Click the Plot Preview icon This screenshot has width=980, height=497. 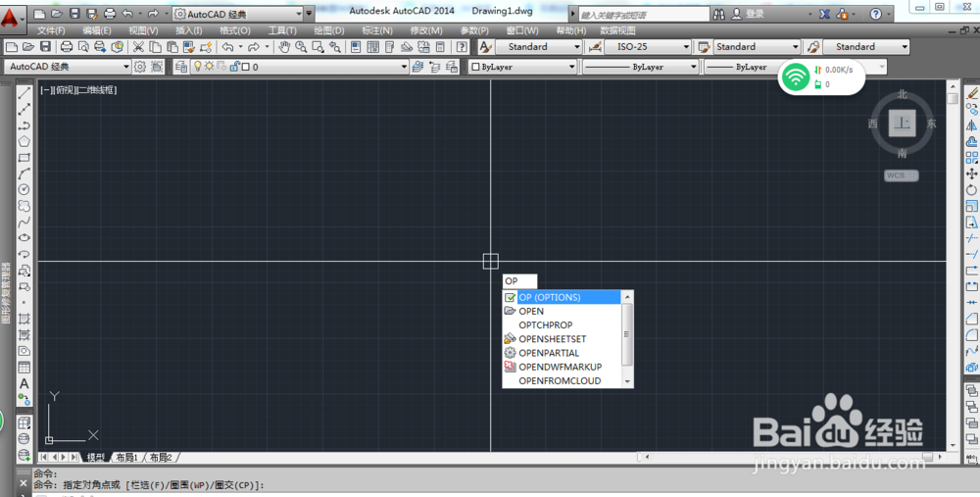[x=83, y=47]
